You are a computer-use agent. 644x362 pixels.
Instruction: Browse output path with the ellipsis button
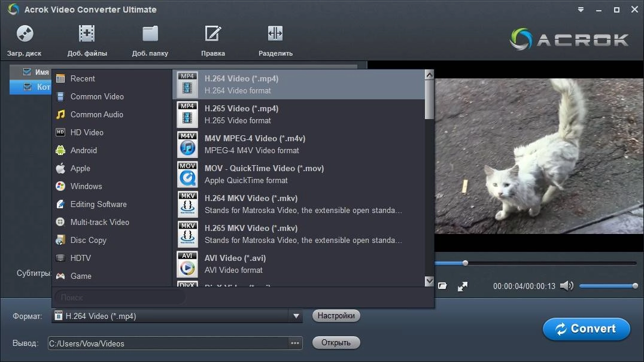pyautogui.click(x=295, y=343)
